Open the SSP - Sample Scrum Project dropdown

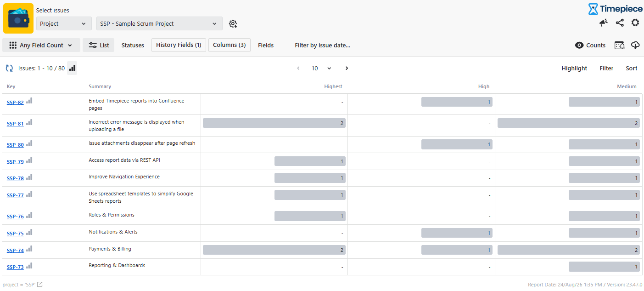[x=159, y=23]
